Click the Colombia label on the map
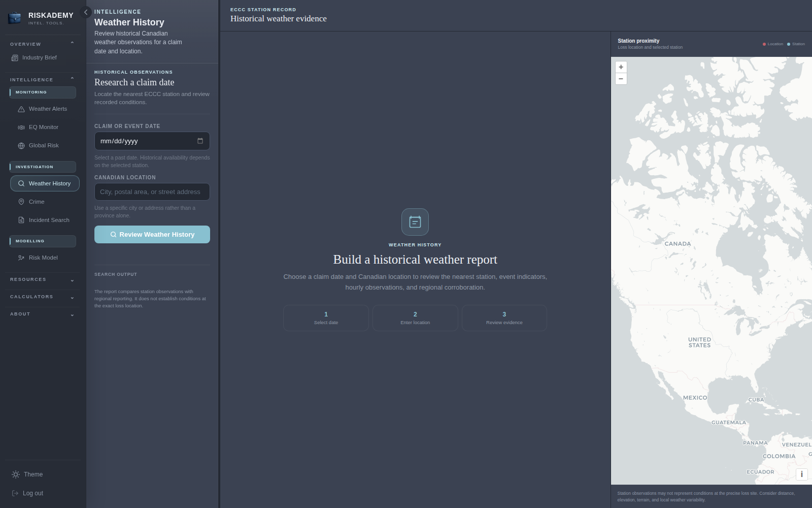This screenshot has width=812, height=508. (x=779, y=456)
